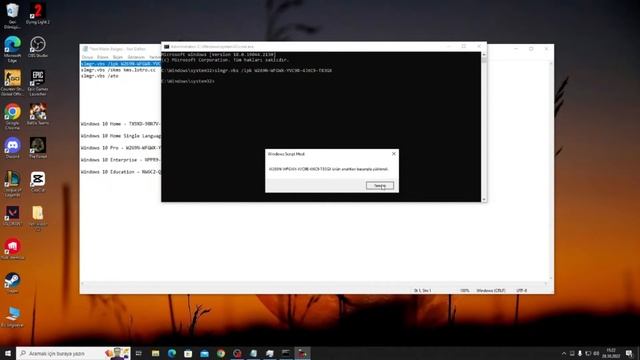
Task: Click the UTF-8 encoding status entry
Action: (x=521, y=290)
